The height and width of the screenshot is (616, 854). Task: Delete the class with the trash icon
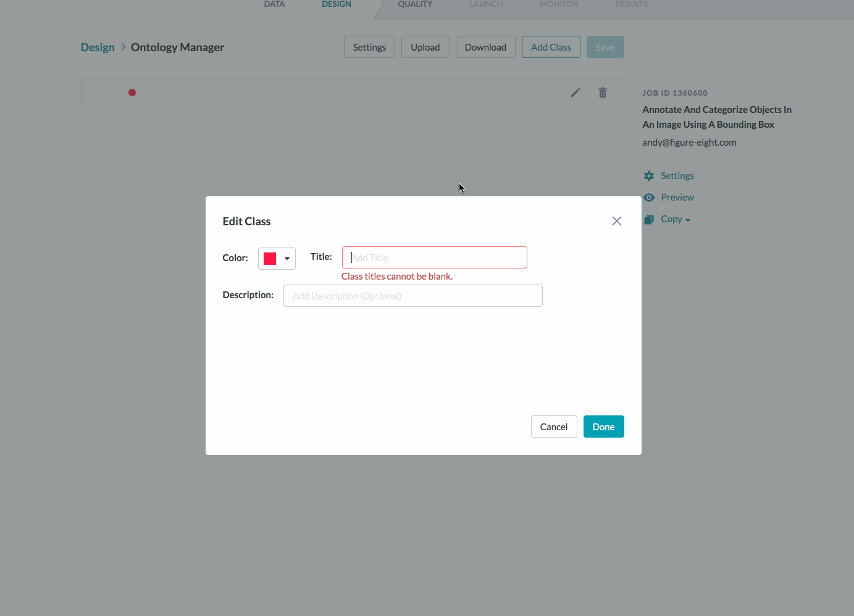coord(603,93)
